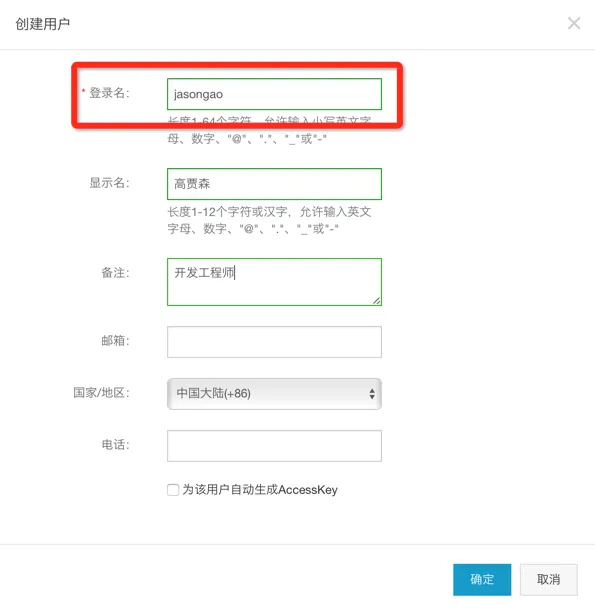Click the 备注 textarea resize handle

pyautogui.click(x=377, y=301)
